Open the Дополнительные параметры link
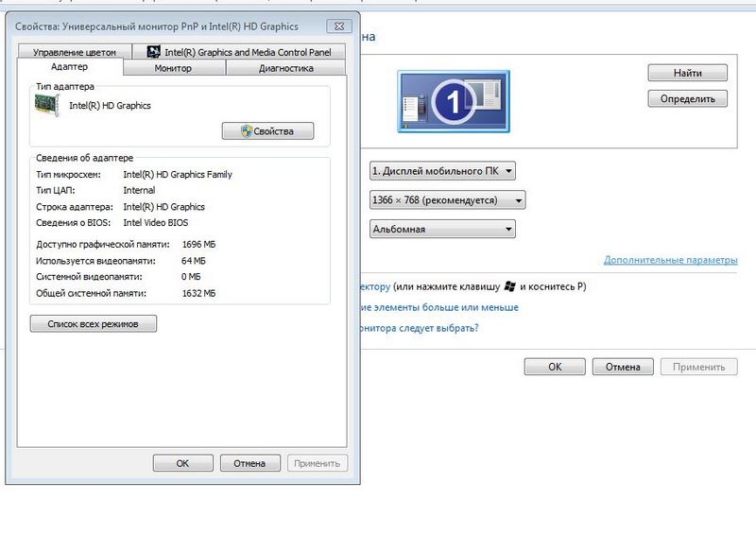 (x=669, y=260)
